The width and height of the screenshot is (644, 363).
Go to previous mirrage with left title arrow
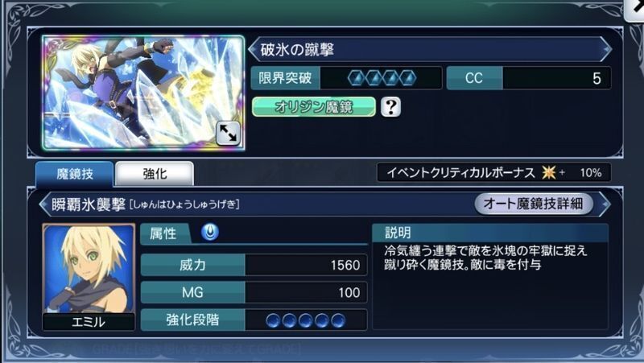[254, 50]
